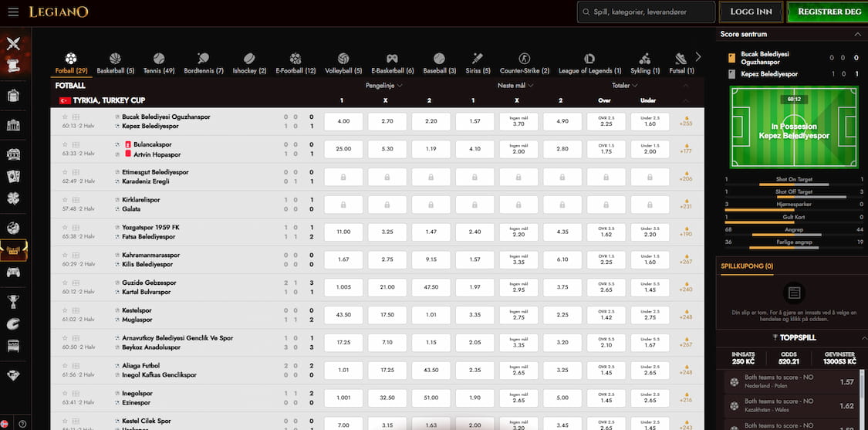Show more sports with right arrow
The image size is (868, 430).
(698, 56)
